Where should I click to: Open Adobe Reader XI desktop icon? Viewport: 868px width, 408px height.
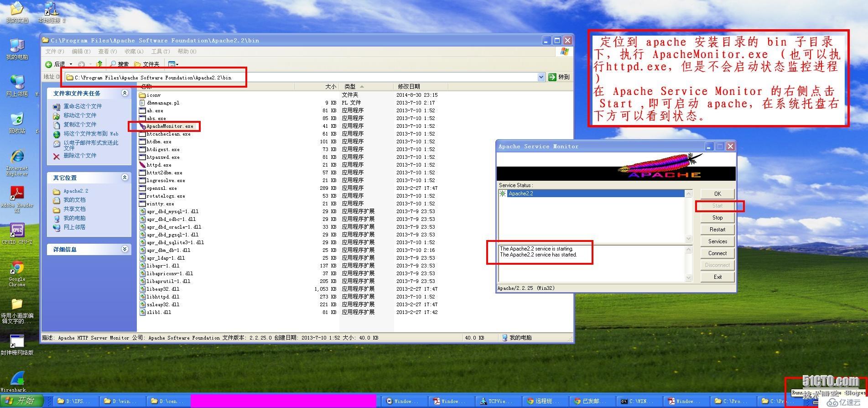point(17,199)
